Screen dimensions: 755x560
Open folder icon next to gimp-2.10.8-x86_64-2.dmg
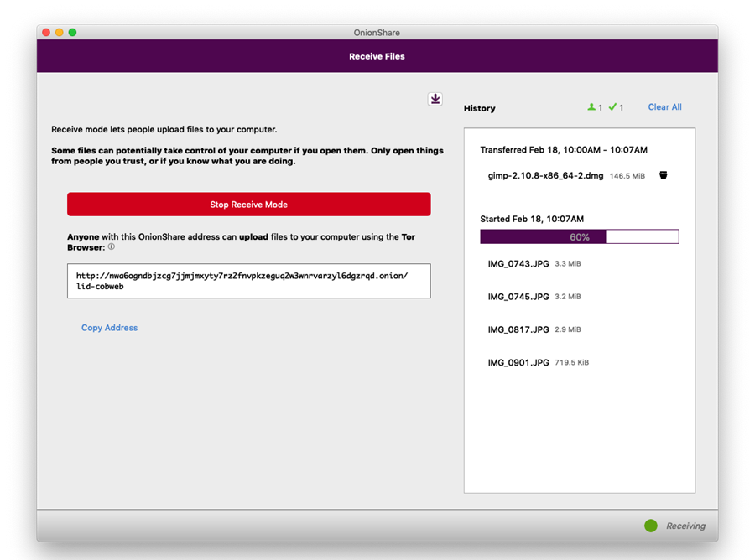pyautogui.click(x=663, y=175)
